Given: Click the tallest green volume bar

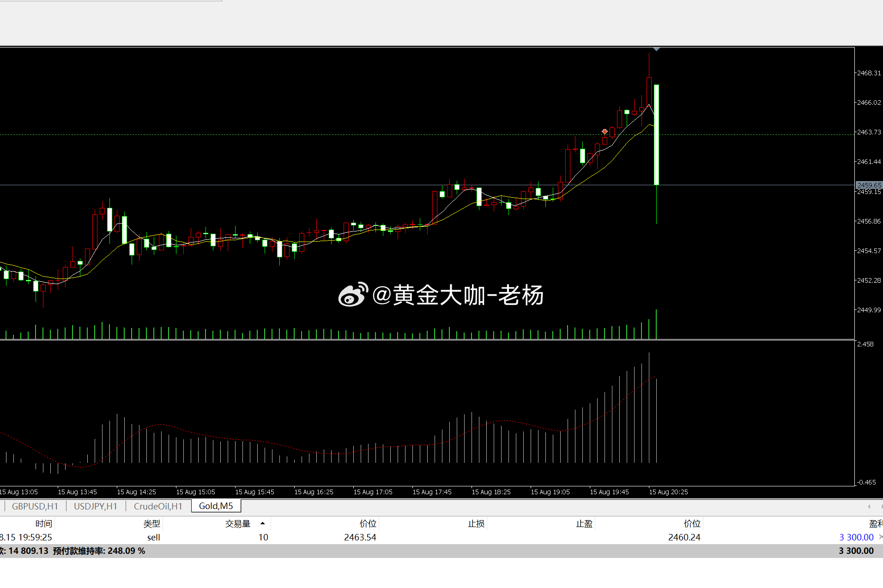Looking at the screenshot, I should click(x=656, y=324).
